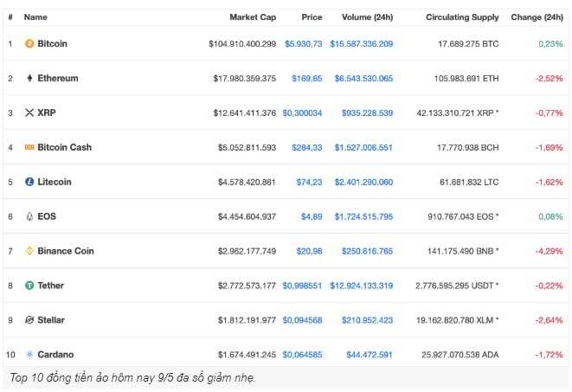Click the Tether logo icon

[29, 286]
